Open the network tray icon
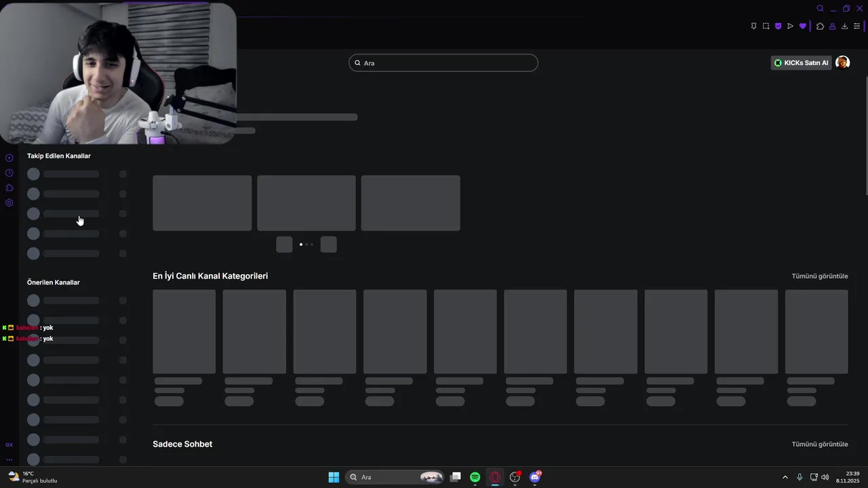The width and height of the screenshot is (868, 488). click(x=814, y=477)
